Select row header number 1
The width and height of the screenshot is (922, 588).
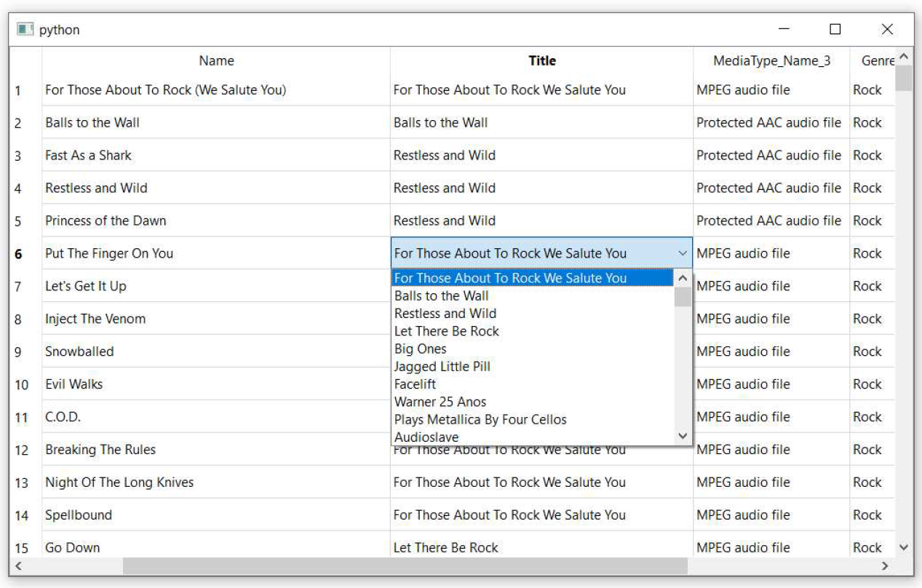pyautogui.click(x=25, y=90)
